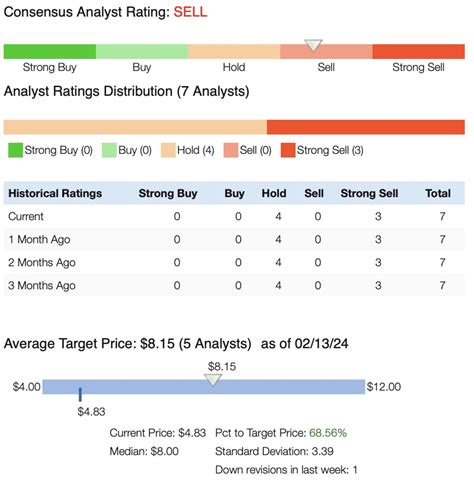
Task: Click the Buy (0) legend swatch
Action: coord(109,150)
